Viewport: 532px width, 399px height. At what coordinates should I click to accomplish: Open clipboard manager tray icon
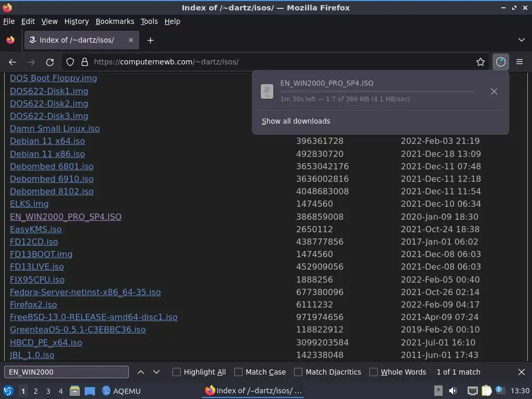[486, 391]
